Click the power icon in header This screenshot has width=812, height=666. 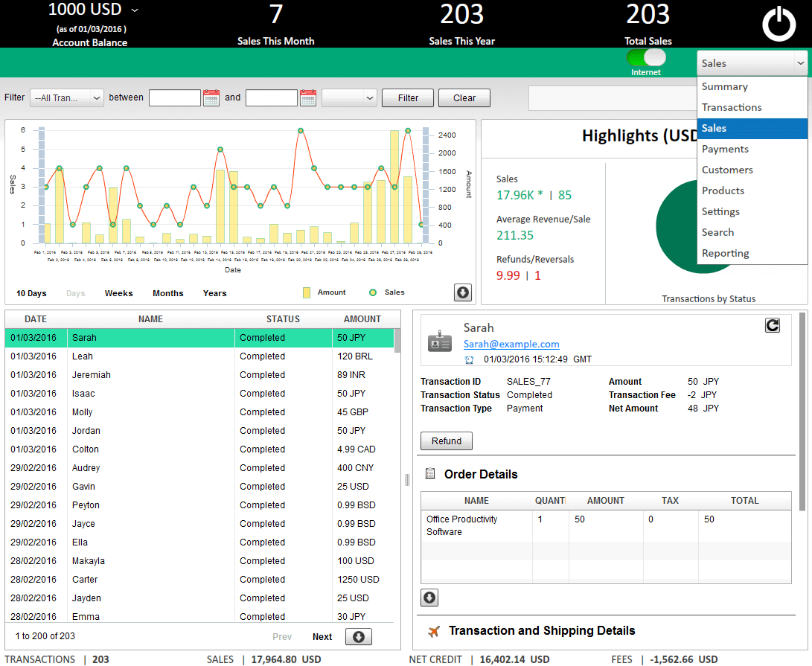(779, 24)
